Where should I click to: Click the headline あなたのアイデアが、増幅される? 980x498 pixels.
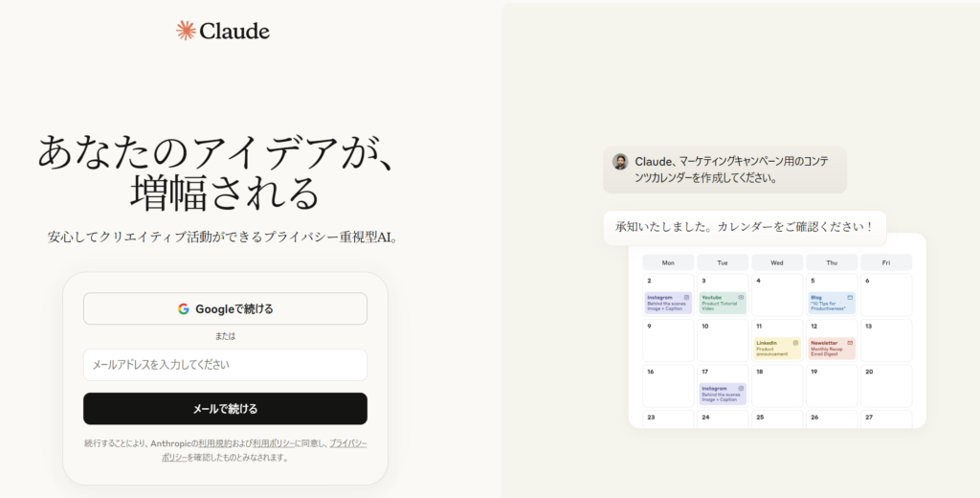(217, 171)
